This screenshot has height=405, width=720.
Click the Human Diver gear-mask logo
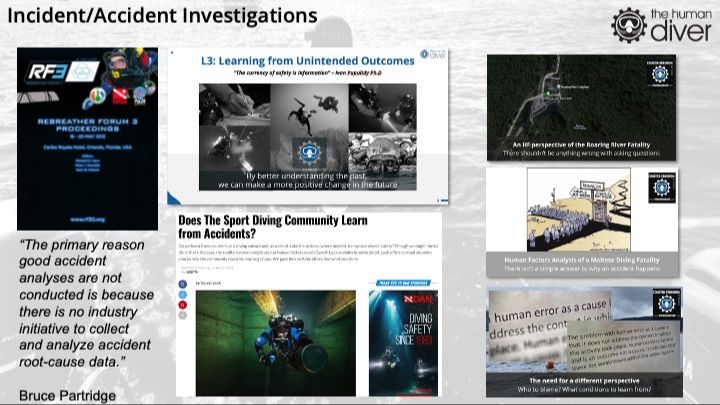(629, 25)
